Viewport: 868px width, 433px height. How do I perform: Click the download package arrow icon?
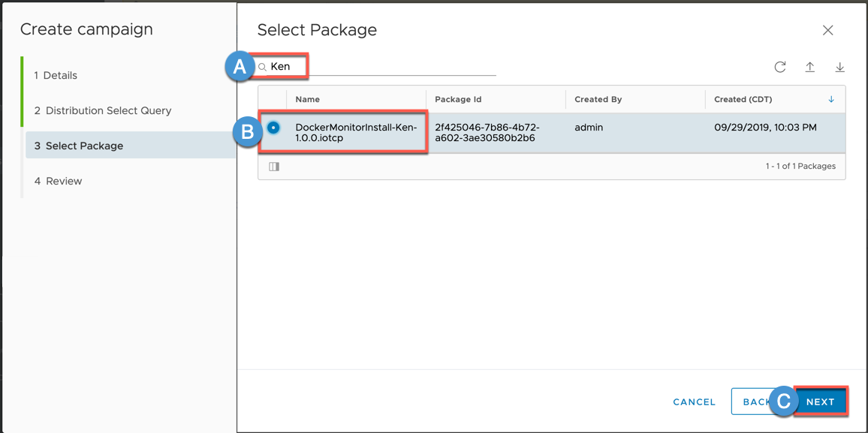point(840,67)
